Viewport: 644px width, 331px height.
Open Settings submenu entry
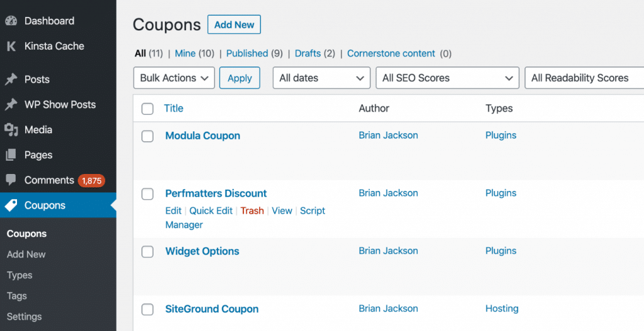(25, 317)
